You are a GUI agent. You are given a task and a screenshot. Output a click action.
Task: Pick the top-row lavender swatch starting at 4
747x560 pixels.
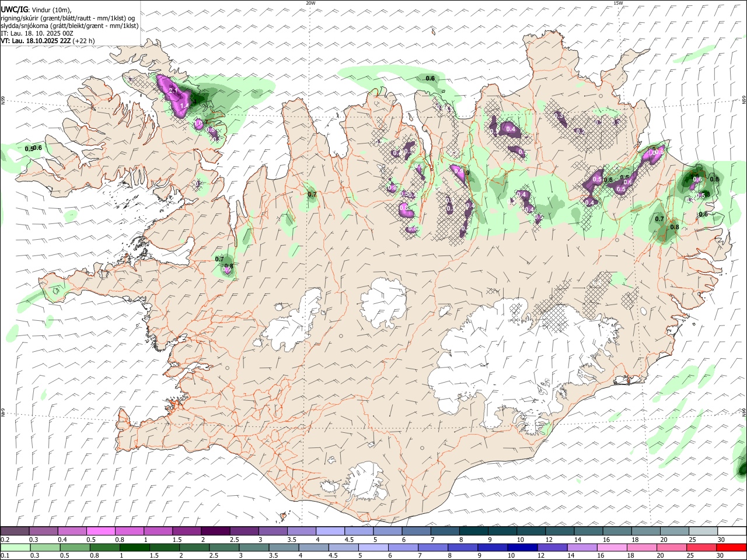(330, 531)
